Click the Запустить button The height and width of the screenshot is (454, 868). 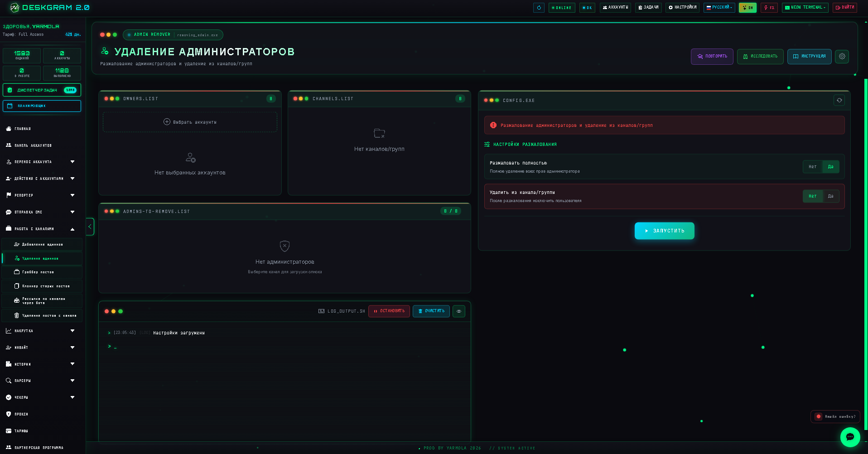[664, 231]
